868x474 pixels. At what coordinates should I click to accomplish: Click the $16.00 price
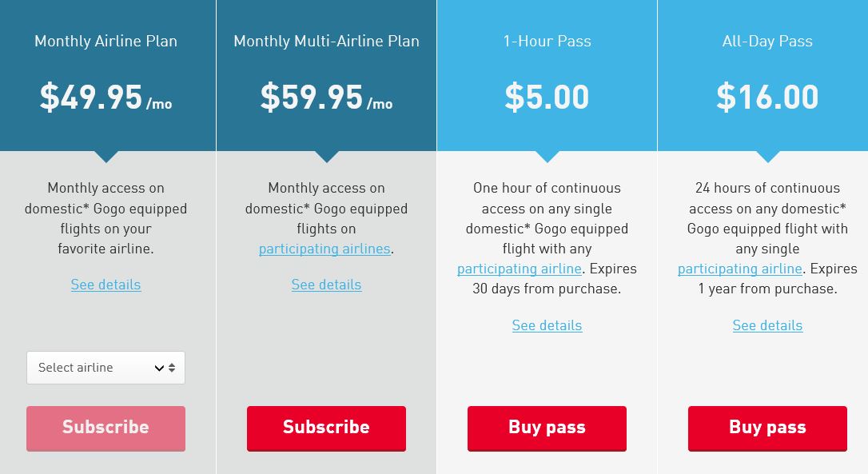pyautogui.click(x=767, y=98)
